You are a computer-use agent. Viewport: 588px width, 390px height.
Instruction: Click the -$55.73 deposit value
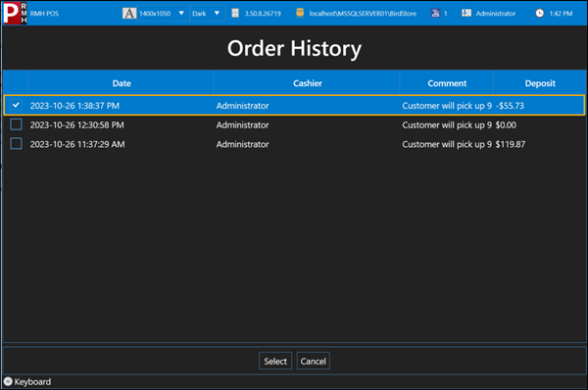tap(510, 106)
